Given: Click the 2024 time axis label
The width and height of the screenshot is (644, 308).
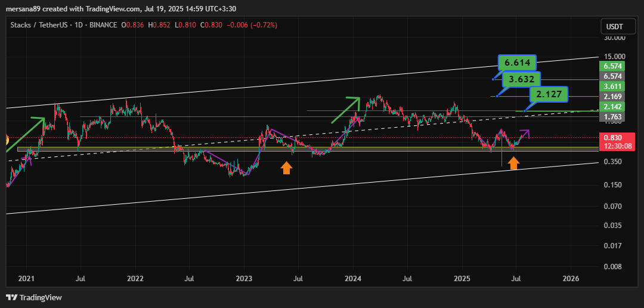Looking at the screenshot, I should (x=353, y=279).
